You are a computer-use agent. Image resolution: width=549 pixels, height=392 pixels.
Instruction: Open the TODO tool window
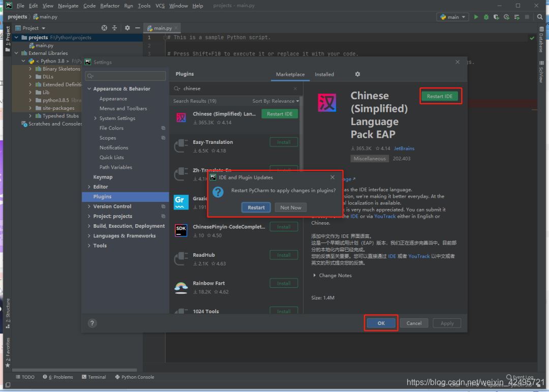coord(25,377)
